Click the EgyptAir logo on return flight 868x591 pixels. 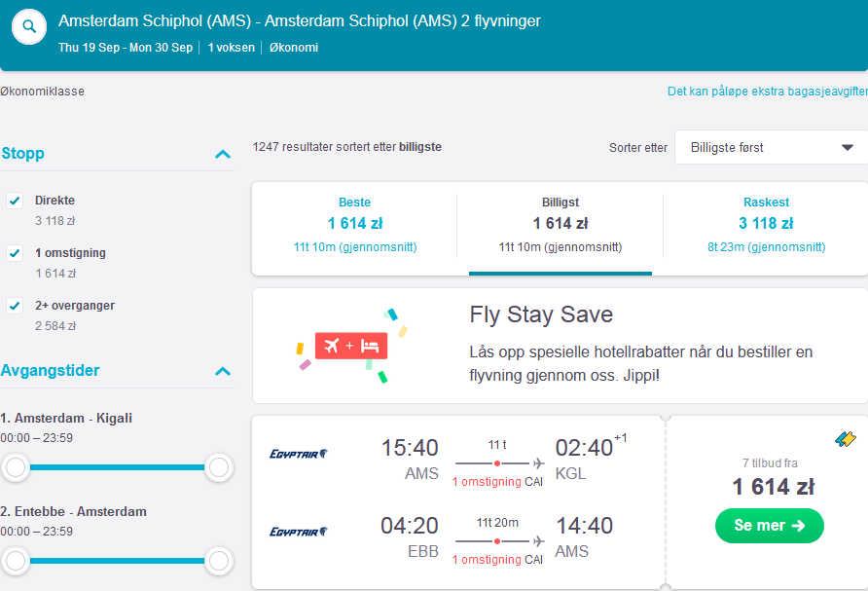[299, 532]
